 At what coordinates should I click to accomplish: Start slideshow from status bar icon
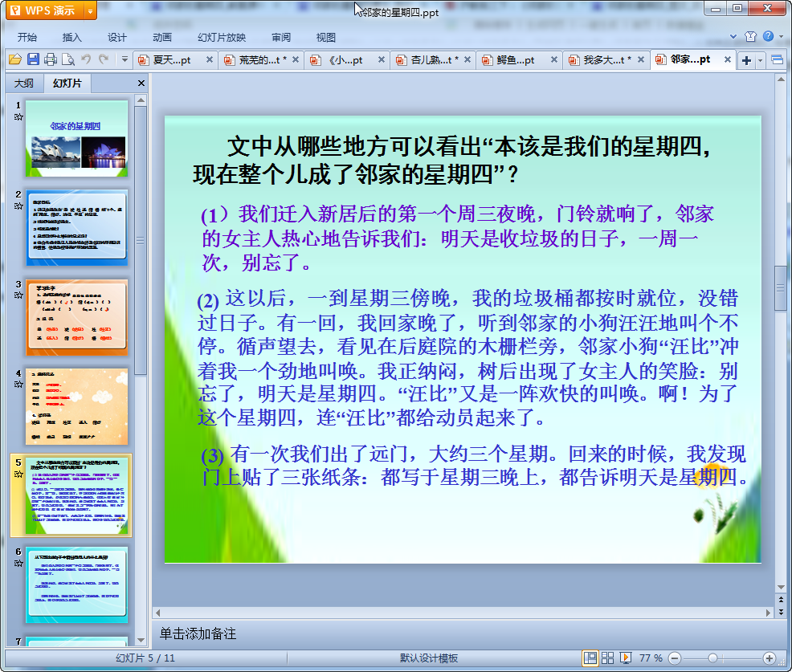click(625, 658)
